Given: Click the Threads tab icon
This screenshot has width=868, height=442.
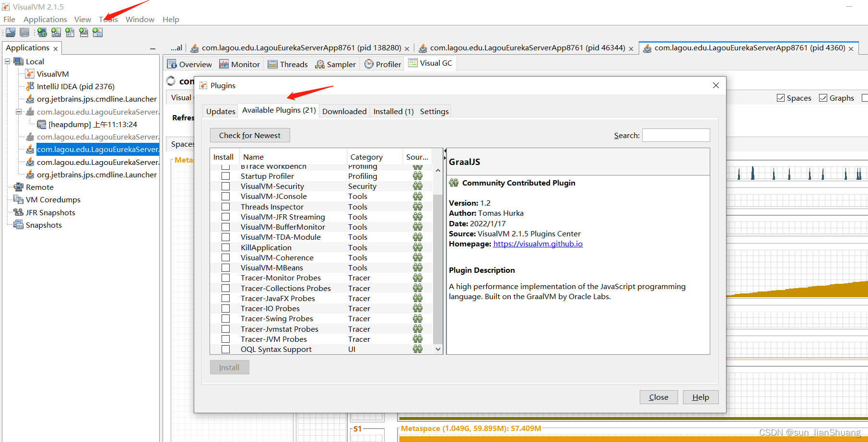Looking at the screenshot, I should coord(272,64).
